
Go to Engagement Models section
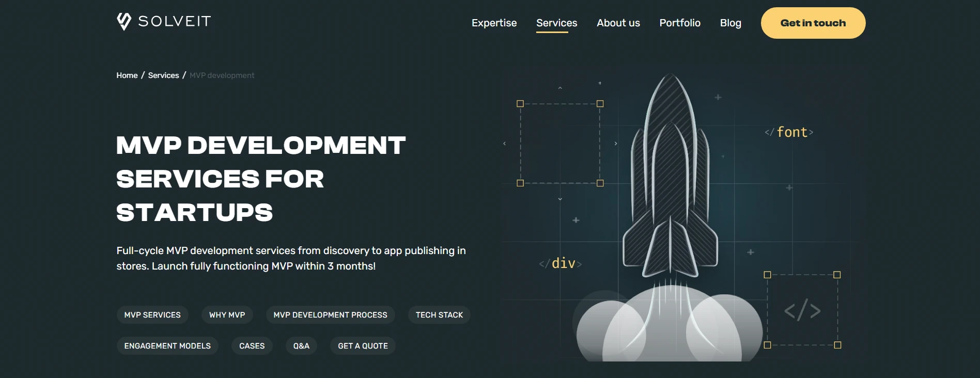(167, 346)
